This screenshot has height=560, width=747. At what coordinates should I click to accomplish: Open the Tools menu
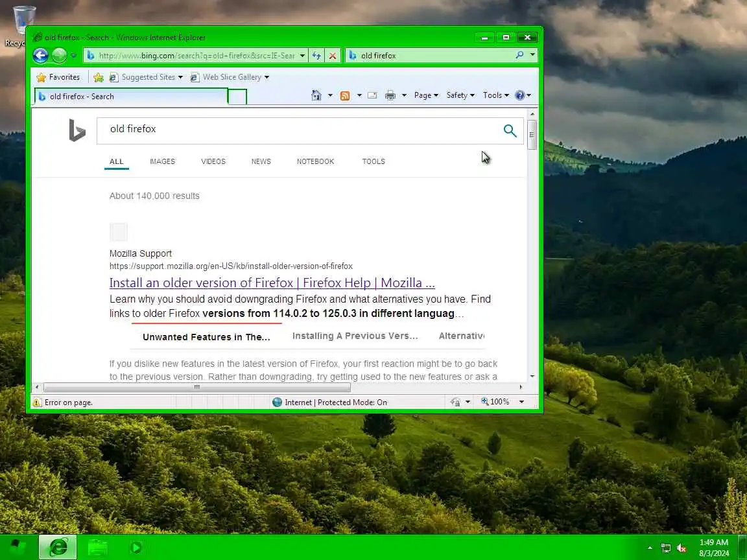496,95
